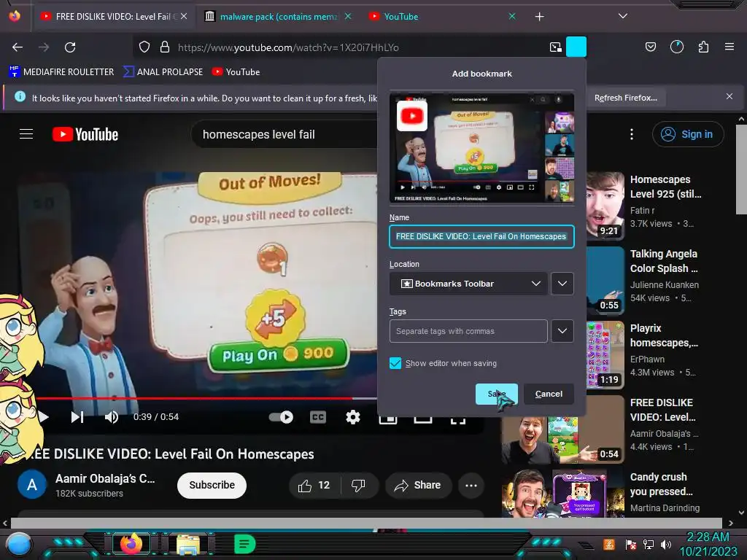Click the taskbar volume tray icon

(665, 544)
